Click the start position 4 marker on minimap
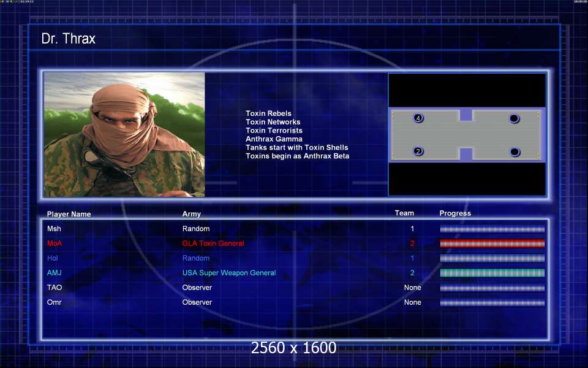The height and width of the screenshot is (368, 588). coord(418,118)
